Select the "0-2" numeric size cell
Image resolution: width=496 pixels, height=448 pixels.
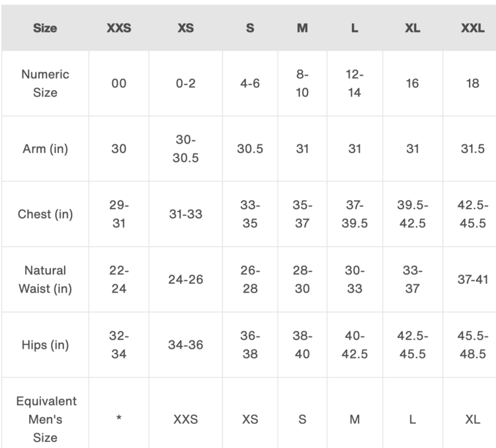click(186, 83)
